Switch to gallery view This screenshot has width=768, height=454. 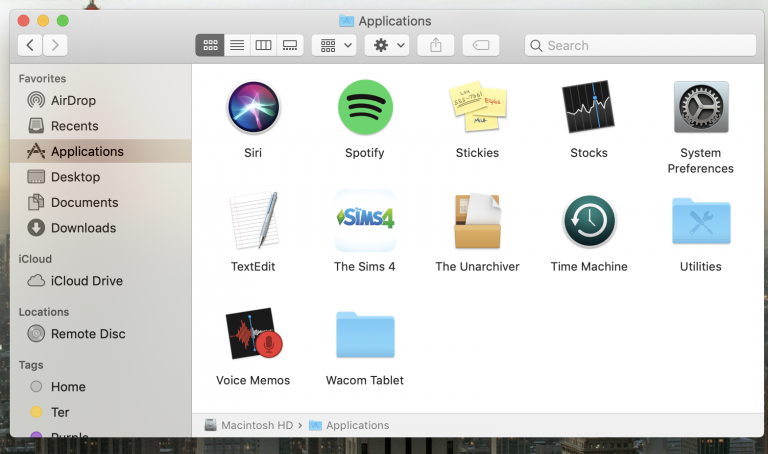(x=290, y=46)
